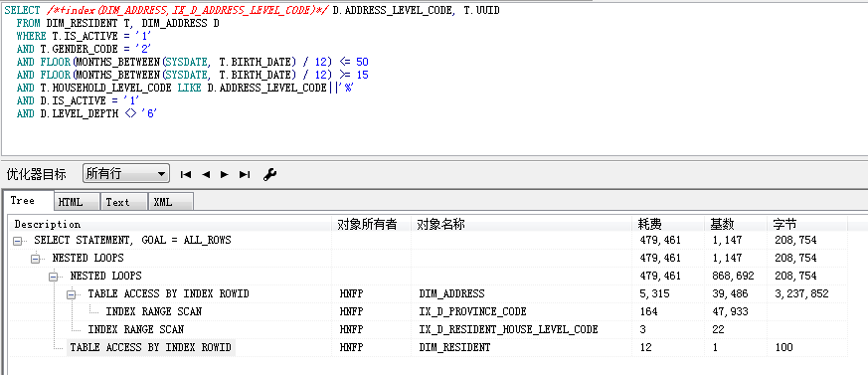The image size is (868, 375).
Task: Open the optimizer goal dropdown
Action: [125, 174]
